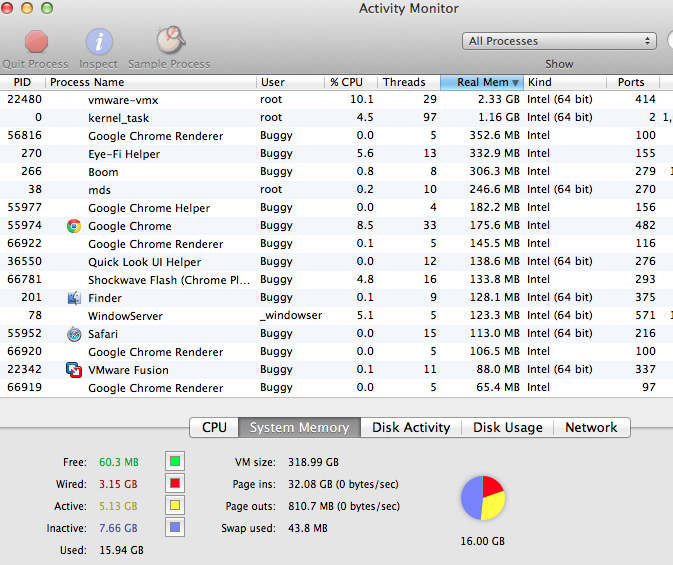
Task: Open the All Processes dropdown
Action: 559,41
